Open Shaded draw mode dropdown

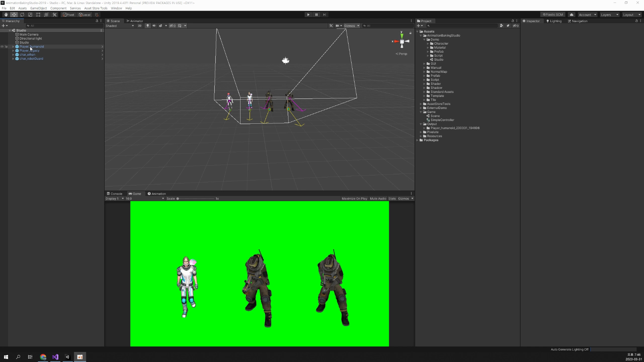(x=120, y=26)
